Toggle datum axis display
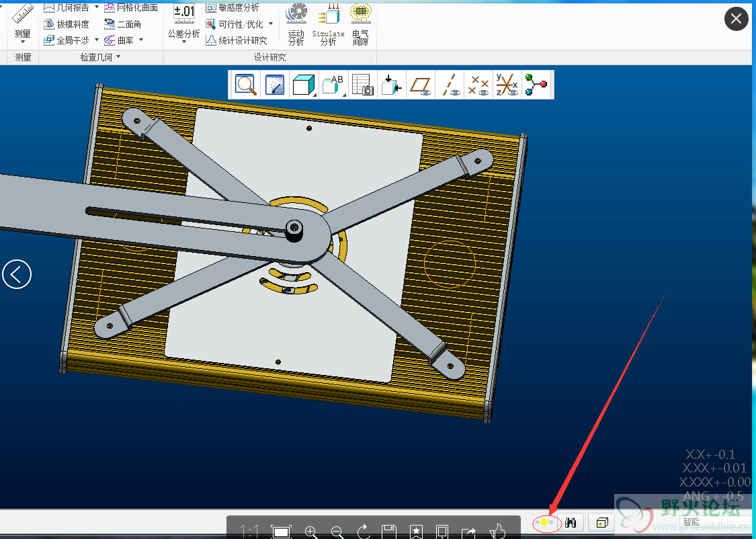The height and width of the screenshot is (539, 756). pyautogui.click(x=450, y=85)
